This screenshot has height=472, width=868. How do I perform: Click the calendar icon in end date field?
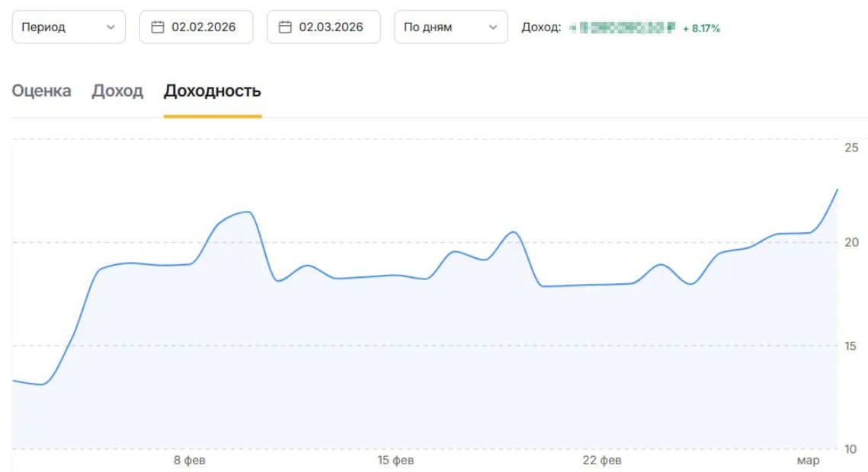[x=285, y=27]
